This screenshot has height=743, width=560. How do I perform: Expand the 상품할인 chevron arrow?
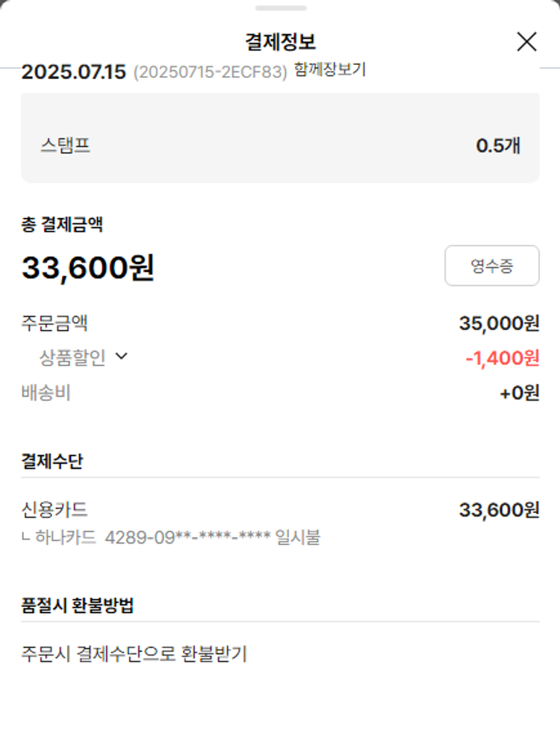(x=122, y=357)
